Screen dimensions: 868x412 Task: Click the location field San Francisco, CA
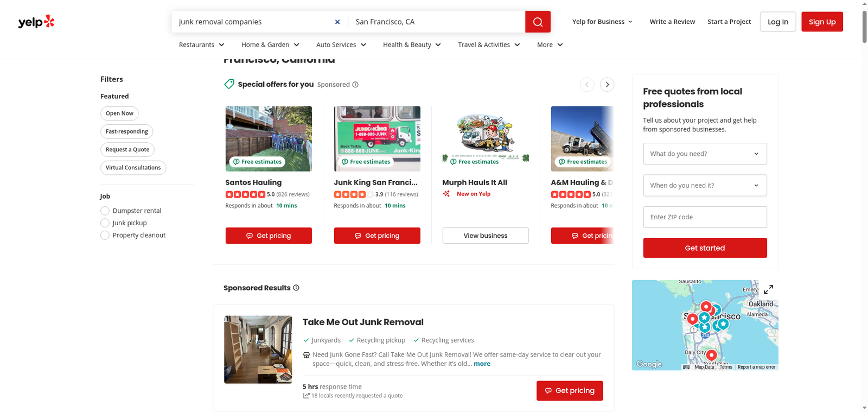click(437, 22)
